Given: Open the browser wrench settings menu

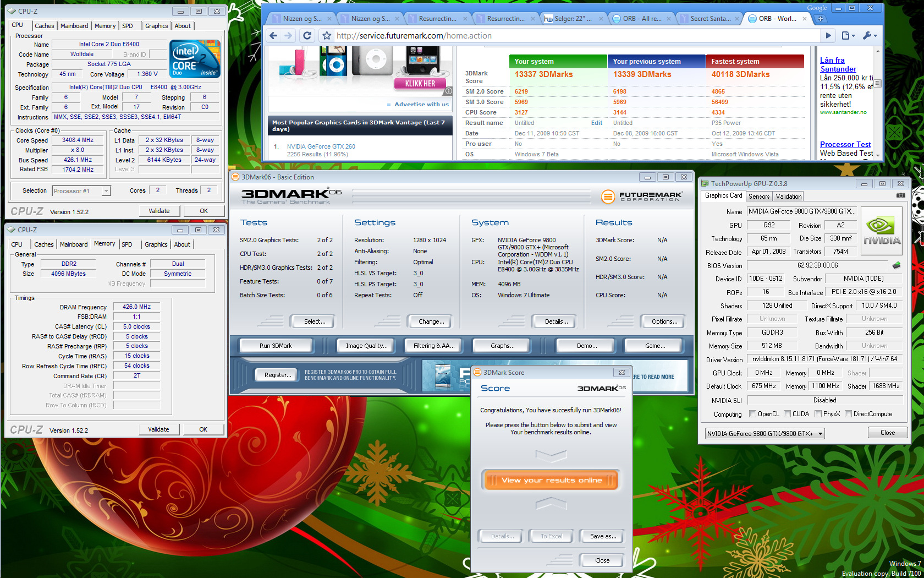Looking at the screenshot, I should coord(870,36).
